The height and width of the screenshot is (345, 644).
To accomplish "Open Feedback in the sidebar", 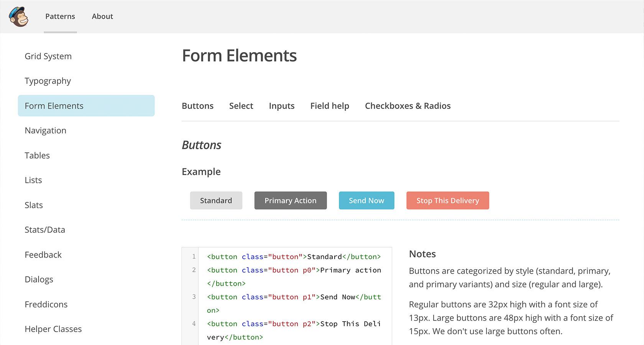I will [43, 255].
